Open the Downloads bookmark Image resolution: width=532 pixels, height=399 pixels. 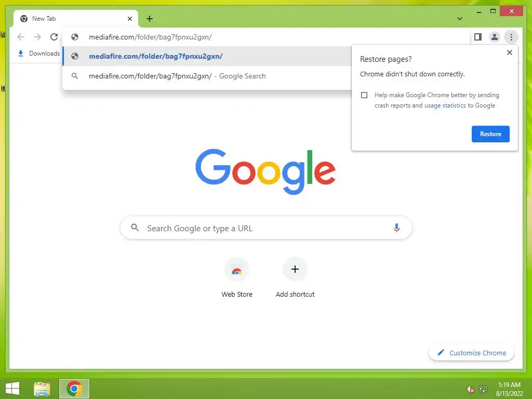[x=38, y=54]
